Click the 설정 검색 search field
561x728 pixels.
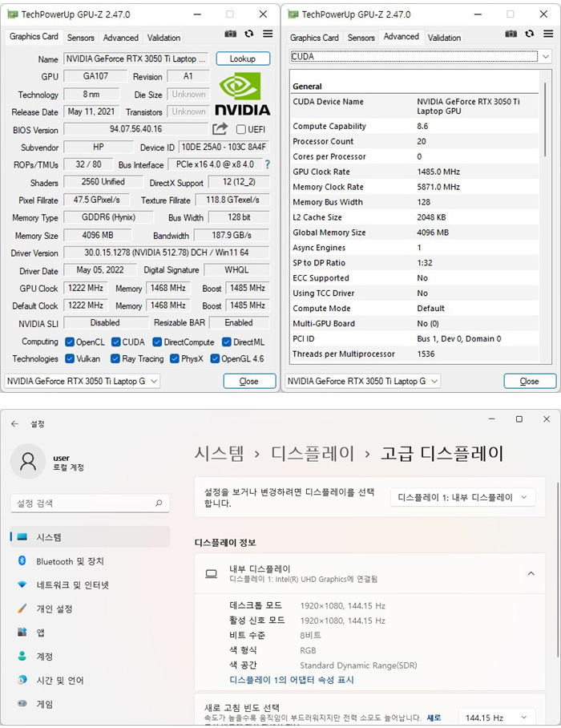pos(90,504)
